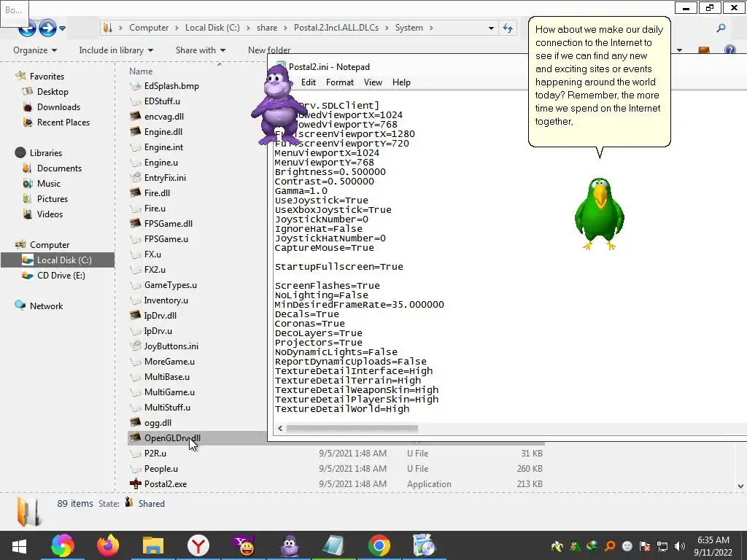Select the JoyButtons.ini file icon
The height and width of the screenshot is (560, 747).
pyautogui.click(x=135, y=346)
